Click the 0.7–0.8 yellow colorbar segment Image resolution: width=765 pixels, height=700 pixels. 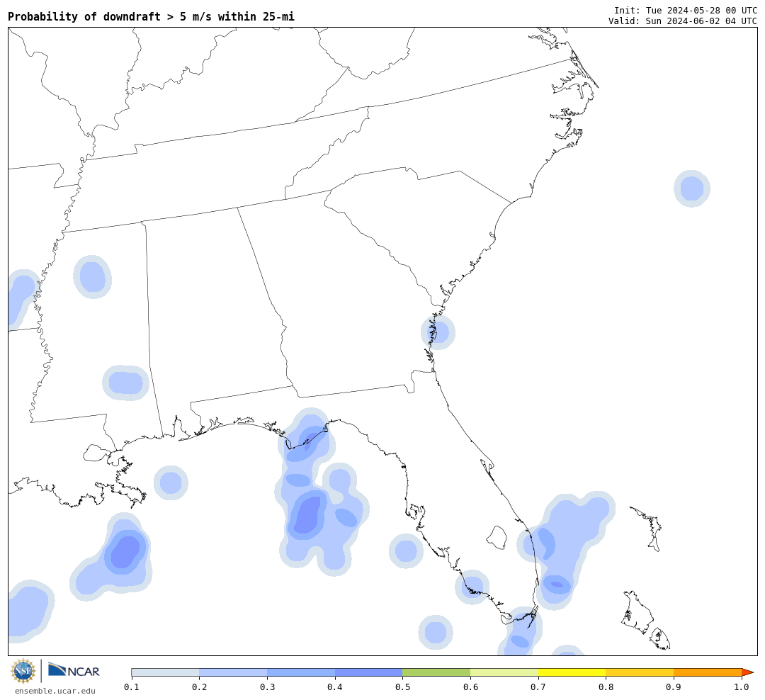point(572,672)
